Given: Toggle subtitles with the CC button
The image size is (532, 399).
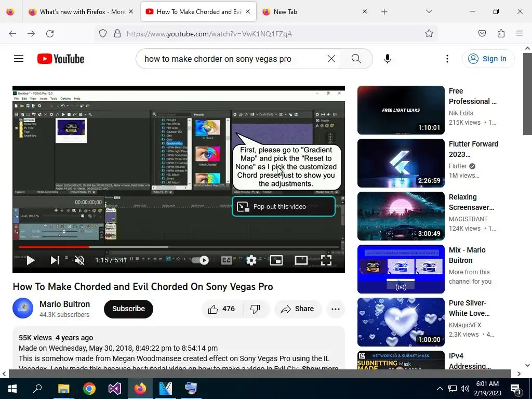Looking at the screenshot, I should point(227,260).
